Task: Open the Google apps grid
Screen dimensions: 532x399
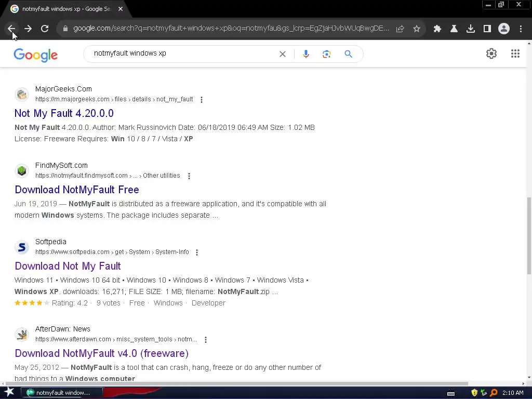Action: (x=515, y=54)
